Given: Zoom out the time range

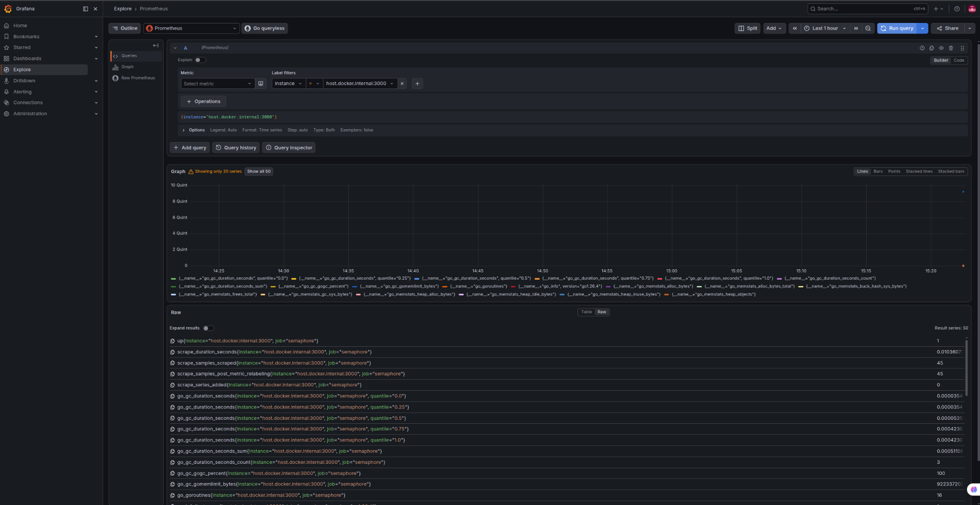Looking at the screenshot, I should click(x=868, y=28).
